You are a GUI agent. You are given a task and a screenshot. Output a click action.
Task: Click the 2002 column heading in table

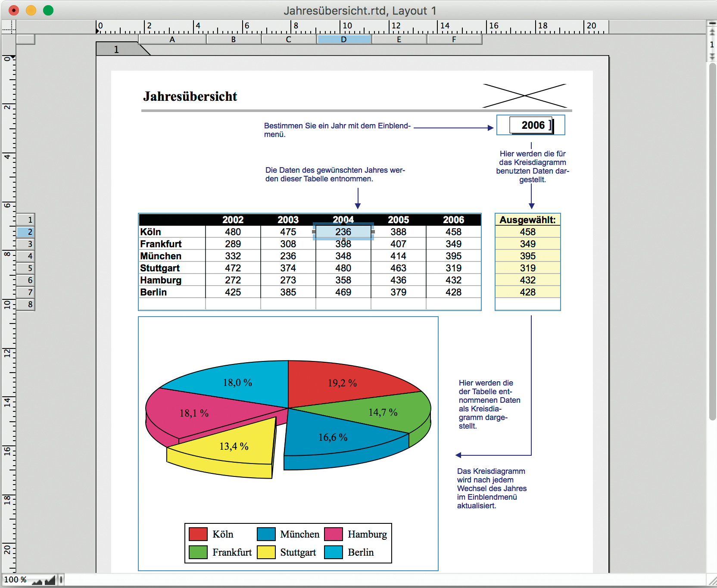coord(233,220)
